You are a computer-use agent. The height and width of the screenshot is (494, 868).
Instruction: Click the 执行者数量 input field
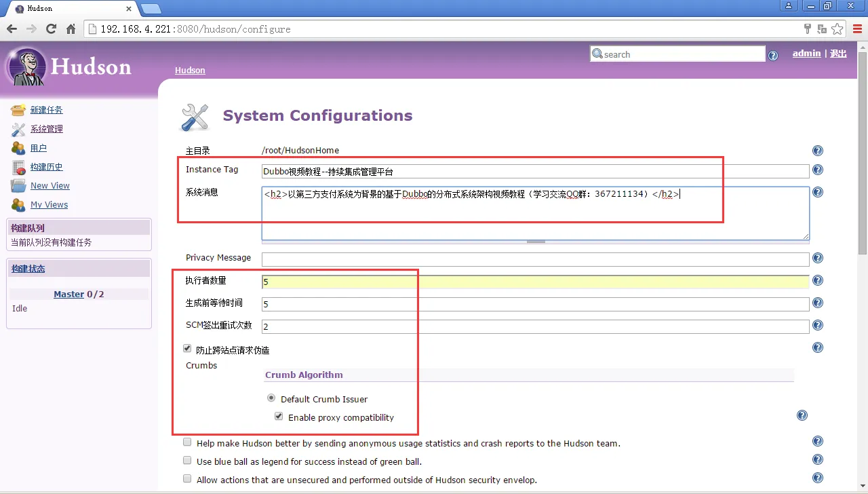[535, 282]
